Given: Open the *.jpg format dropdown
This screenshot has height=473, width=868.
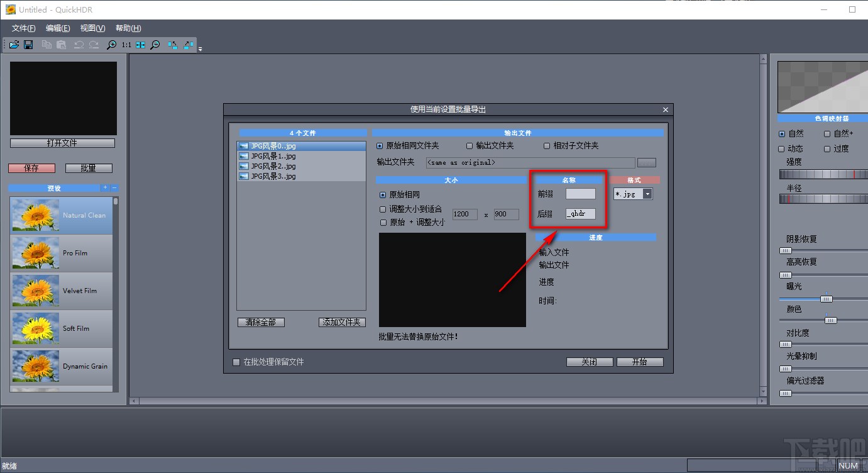Looking at the screenshot, I should coord(647,194).
